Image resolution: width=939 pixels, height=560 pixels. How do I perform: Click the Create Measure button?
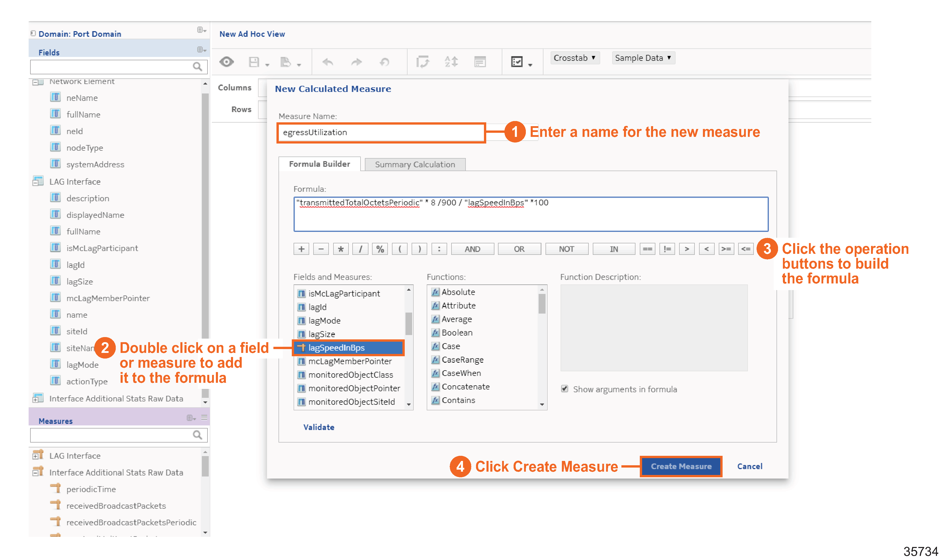point(681,467)
